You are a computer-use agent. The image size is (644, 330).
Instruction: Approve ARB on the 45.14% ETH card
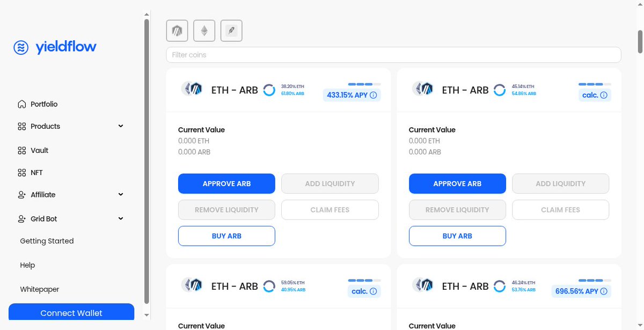point(457,184)
